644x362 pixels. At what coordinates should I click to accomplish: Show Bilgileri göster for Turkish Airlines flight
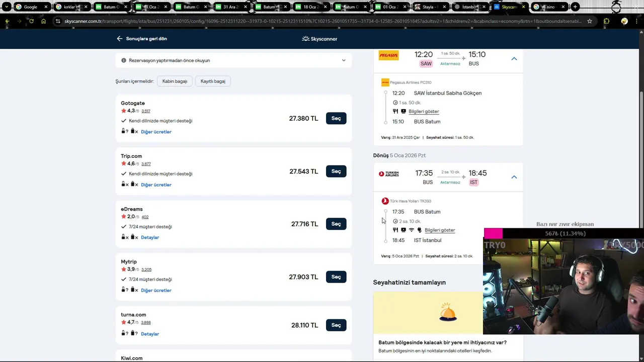tap(440, 230)
